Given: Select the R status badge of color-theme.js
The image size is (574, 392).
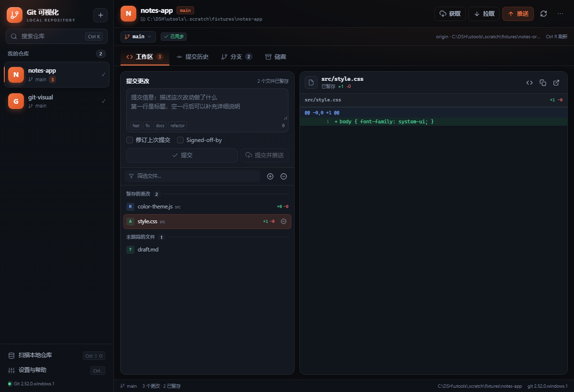Looking at the screenshot, I should [130, 207].
